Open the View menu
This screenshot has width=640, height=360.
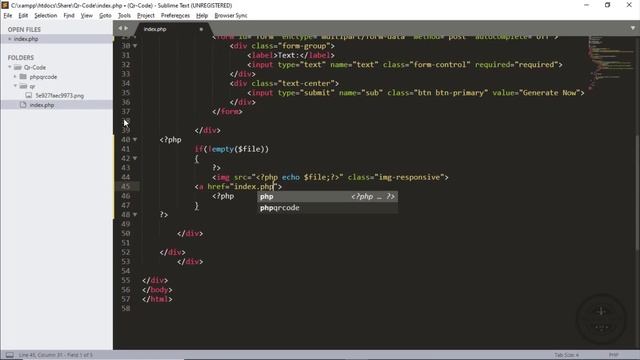(87, 16)
